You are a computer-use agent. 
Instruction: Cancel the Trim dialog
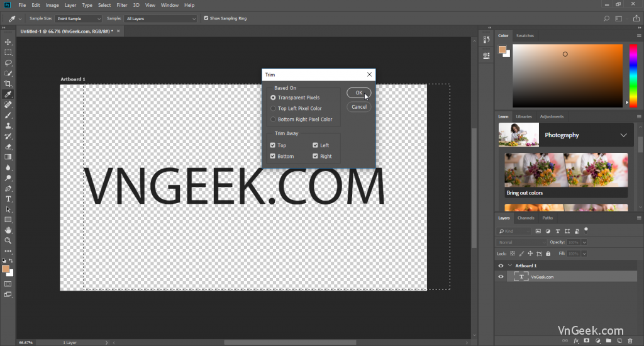point(359,107)
